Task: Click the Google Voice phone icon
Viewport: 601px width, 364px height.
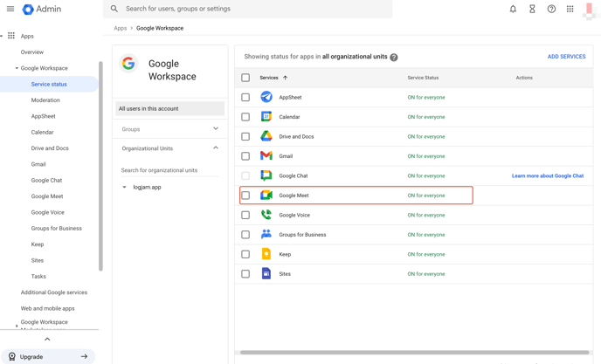Action: [266, 215]
